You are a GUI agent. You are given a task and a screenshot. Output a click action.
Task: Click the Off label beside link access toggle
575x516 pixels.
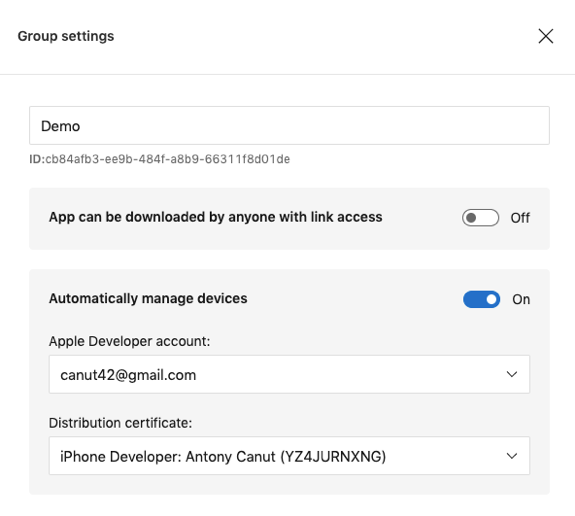point(520,218)
